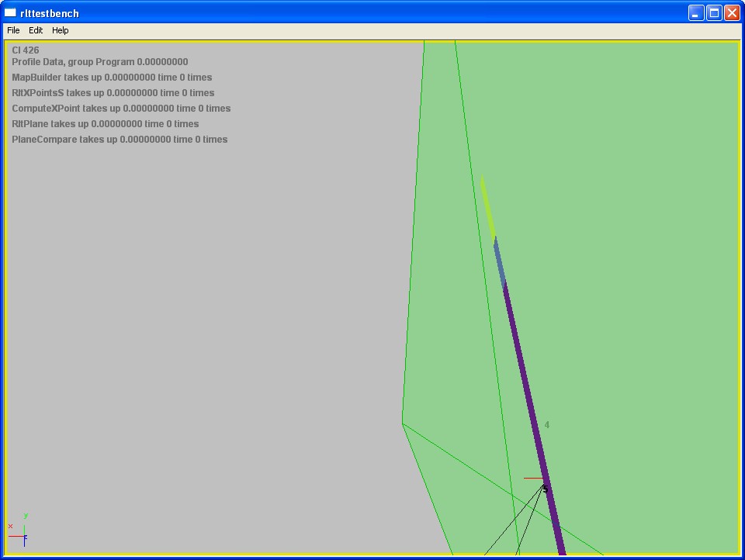Click the yellow-green tip of the thick line

click(487, 206)
